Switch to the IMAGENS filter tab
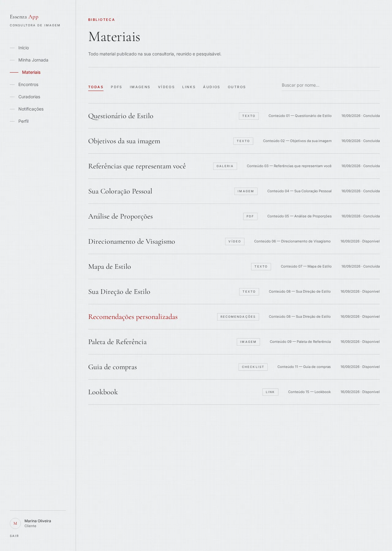 140,87
